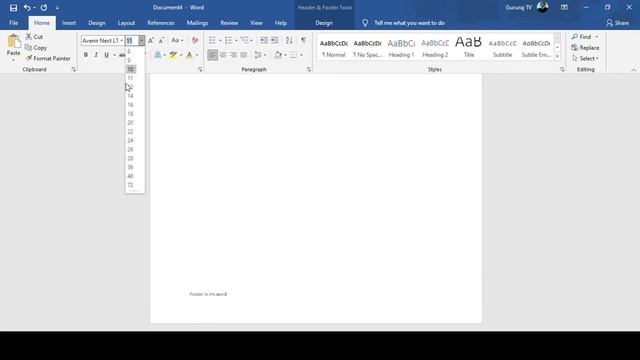Viewport: 640px width, 360px height.
Task: Switch to the Layout tab
Action: tap(126, 23)
